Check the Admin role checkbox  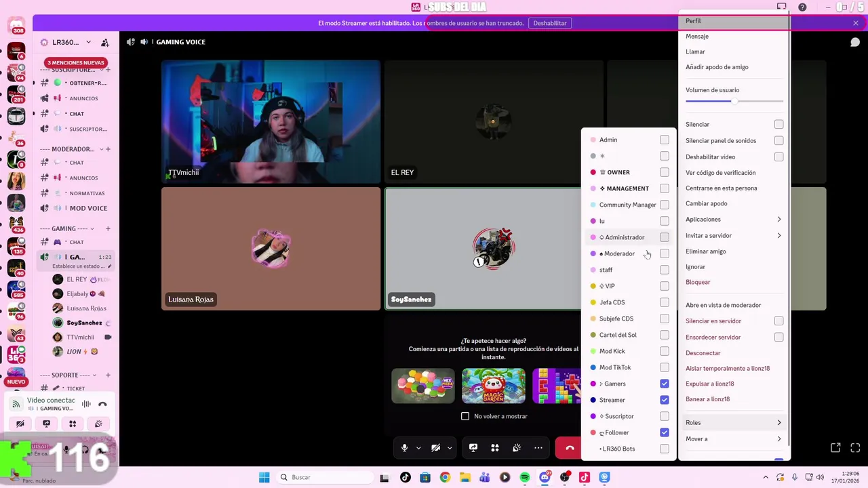[x=665, y=140]
